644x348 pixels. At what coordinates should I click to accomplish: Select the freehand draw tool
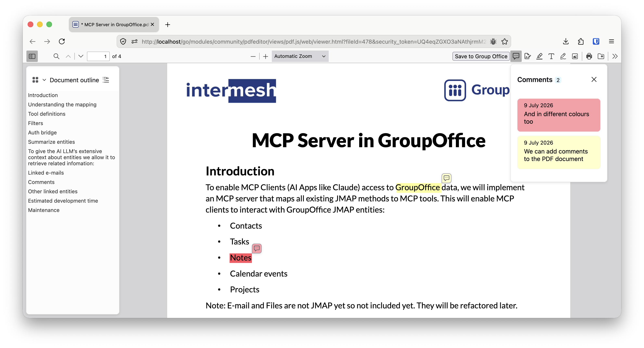click(563, 56)
